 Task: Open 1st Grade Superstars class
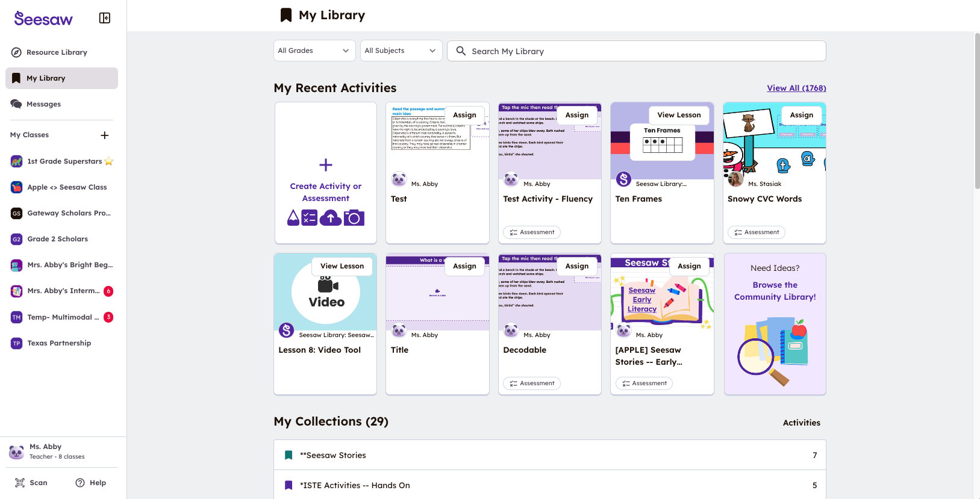coord(61,161)
